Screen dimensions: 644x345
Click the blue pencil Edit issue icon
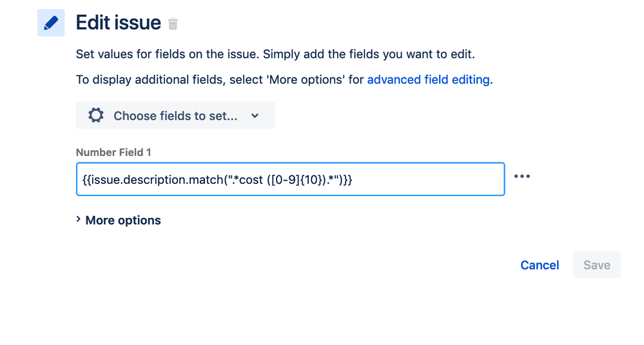point(51,23)
